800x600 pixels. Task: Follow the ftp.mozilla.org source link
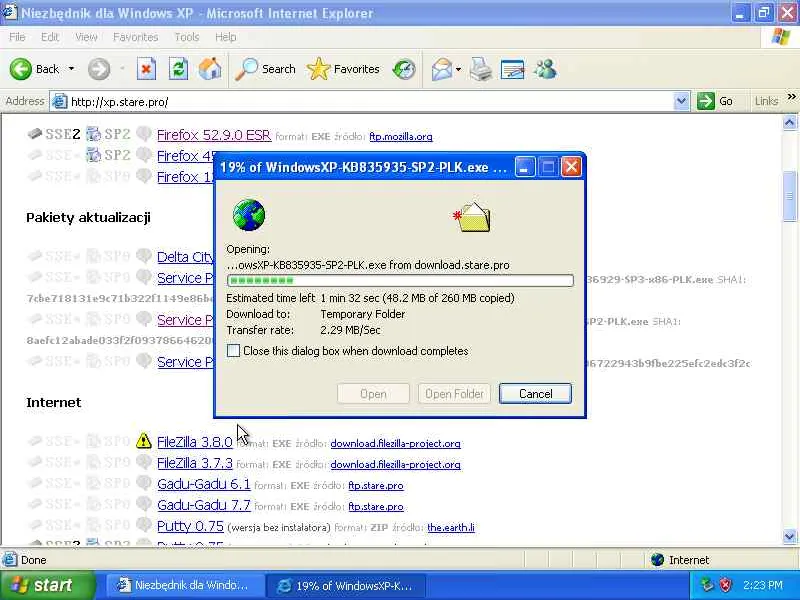tap(401, 136)
